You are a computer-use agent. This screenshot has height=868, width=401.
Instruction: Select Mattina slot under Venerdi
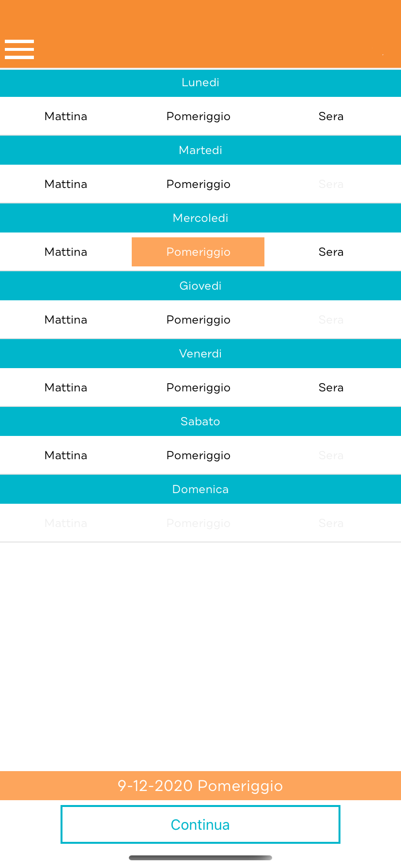pos(66,387)
